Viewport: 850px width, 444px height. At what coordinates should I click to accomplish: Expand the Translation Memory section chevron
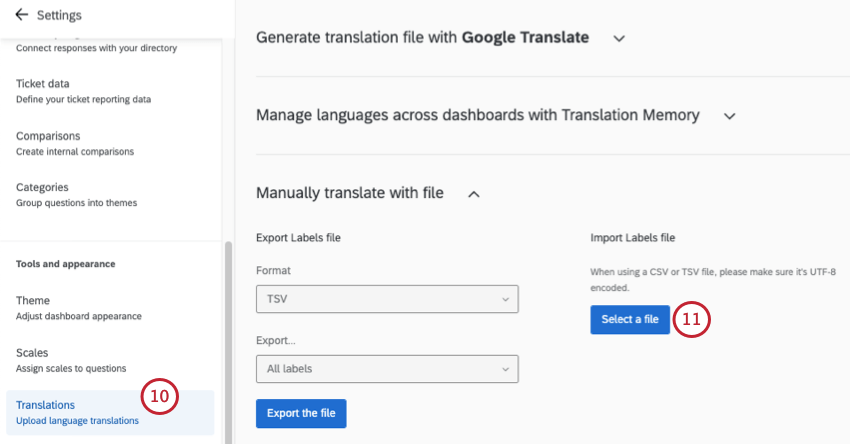[730, 116]
